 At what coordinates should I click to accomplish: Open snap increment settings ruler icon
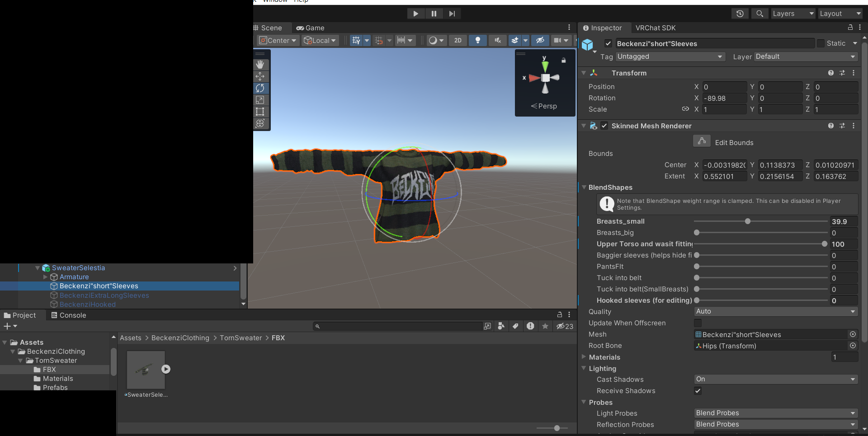tap(401, 40)
